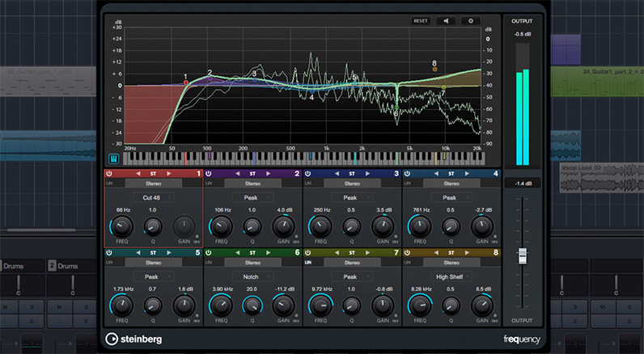Open band 6 Notch filter type dropdown
The height and width of the screenshot is (354, 644).
(252, 277)
